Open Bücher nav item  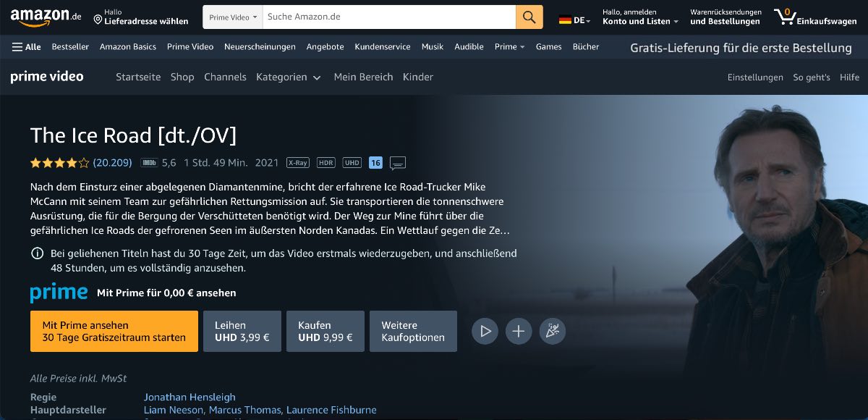point(586,46)
